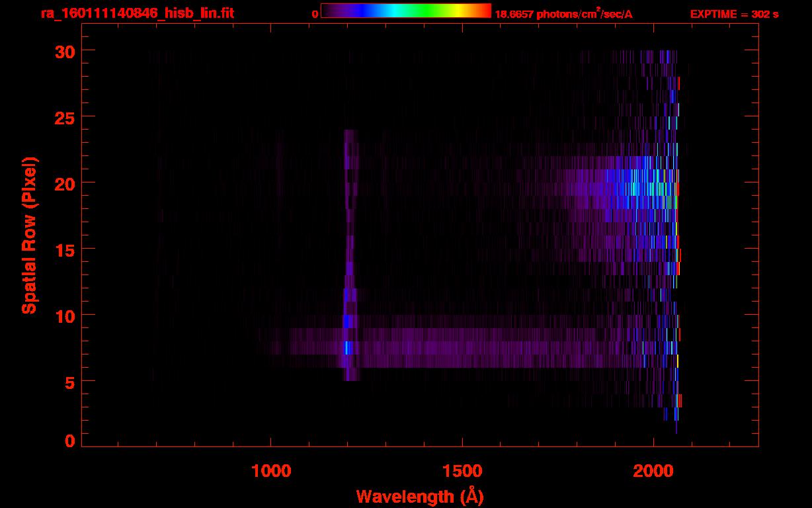This screenshot has height=508, width=812.
Task: Click the 15 spatial row tick label
Action: 65,249
